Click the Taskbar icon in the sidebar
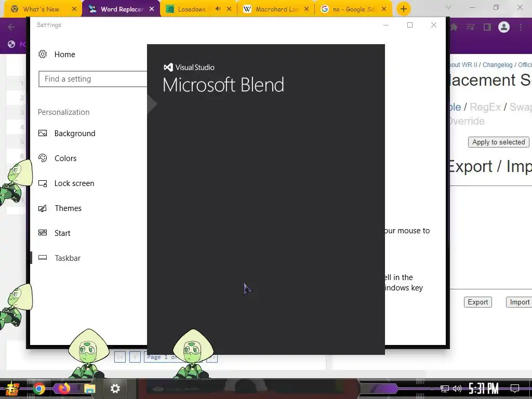The image size is (532, 399). (43, 258)
